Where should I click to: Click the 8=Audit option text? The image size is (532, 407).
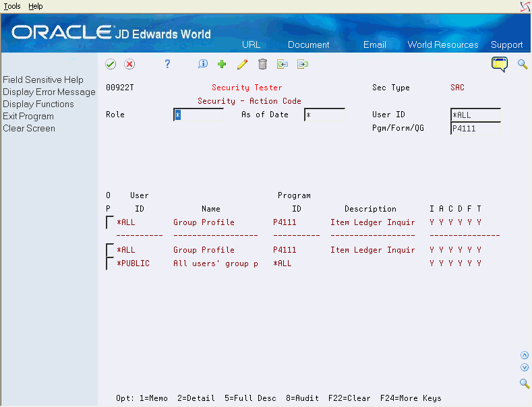302,398
